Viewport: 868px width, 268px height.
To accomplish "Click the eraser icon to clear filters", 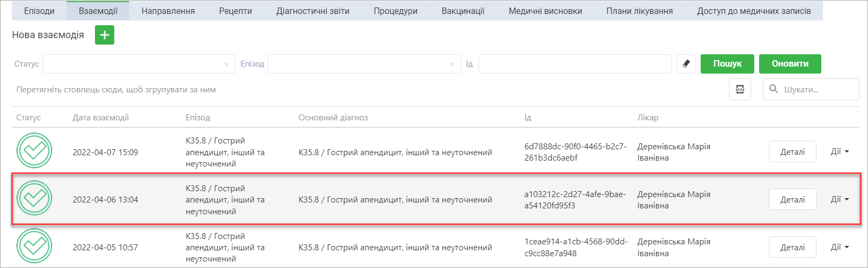I will (x=686, y=64).
